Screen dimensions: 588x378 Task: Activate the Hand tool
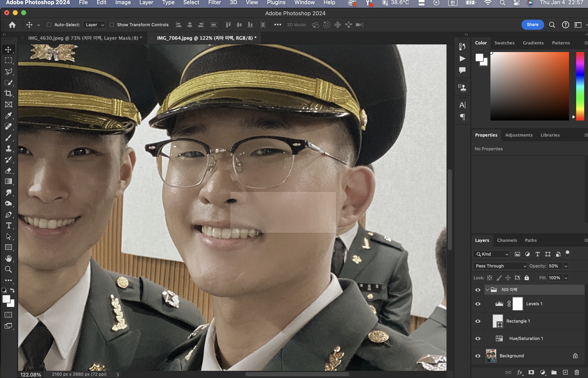(8, 259)
